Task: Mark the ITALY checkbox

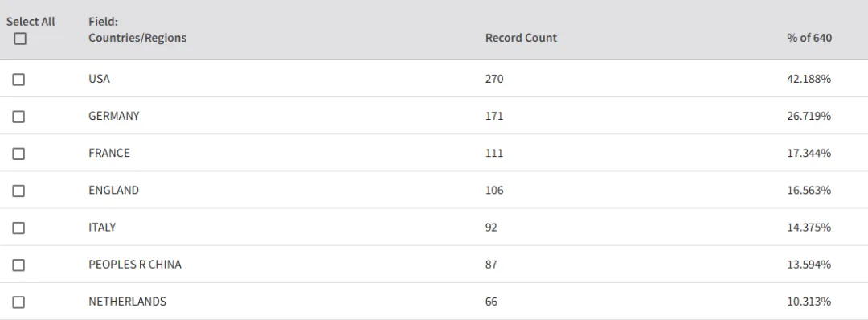Action: (x=18, y=228)
